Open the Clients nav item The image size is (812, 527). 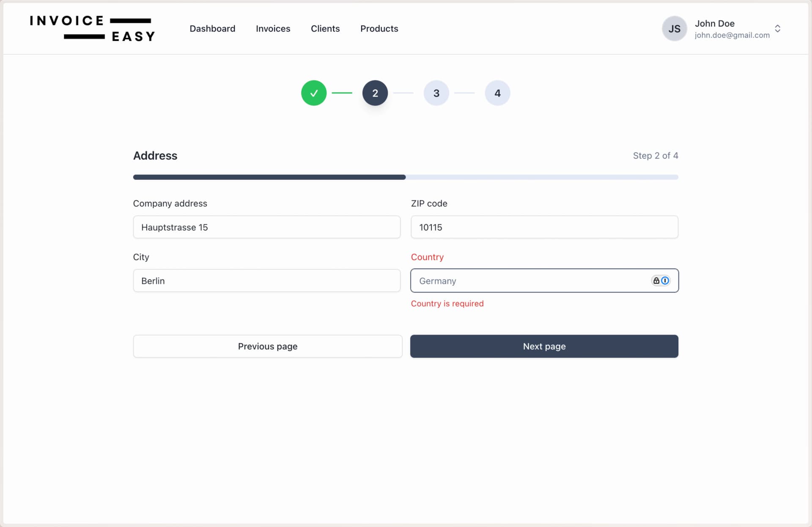pos(325,29)
